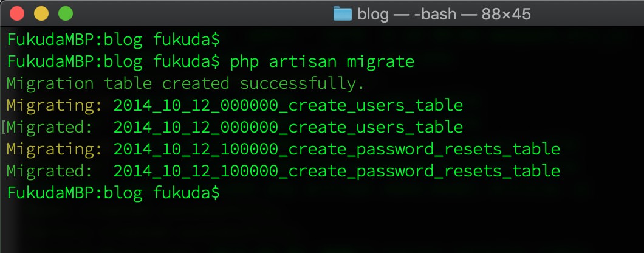The height and width of the screenshot is (253, 644).
Task: Click the first empty FukudaMBP prompt line
Action: click(x=112, y=40)
